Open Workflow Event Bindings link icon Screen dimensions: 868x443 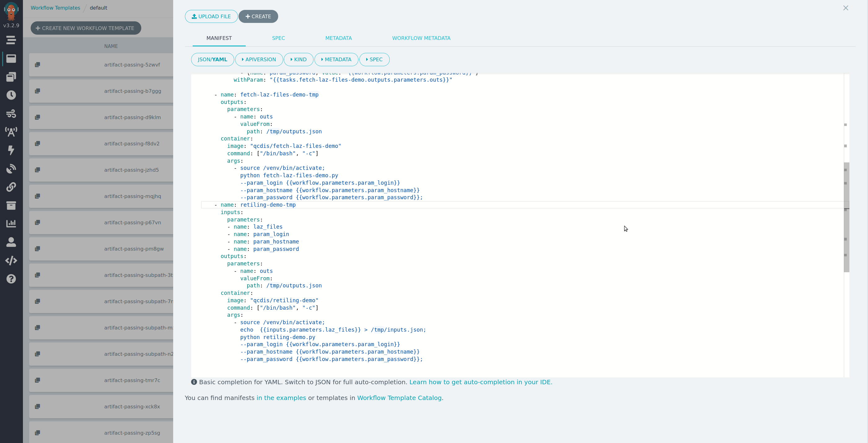point(11,187)
